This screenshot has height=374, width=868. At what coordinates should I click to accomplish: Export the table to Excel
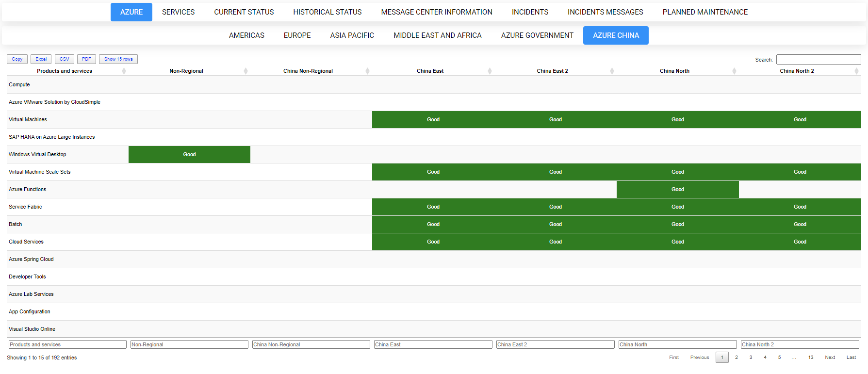pos(41,59)
